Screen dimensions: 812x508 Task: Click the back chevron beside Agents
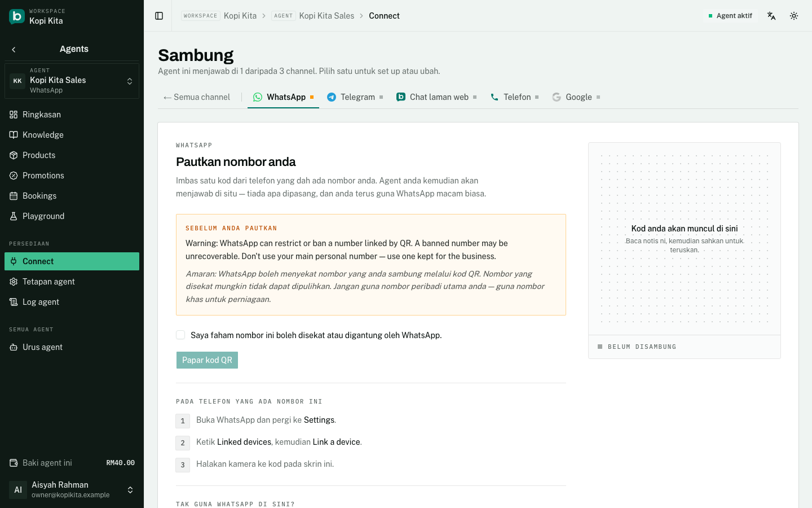(14, 50)
